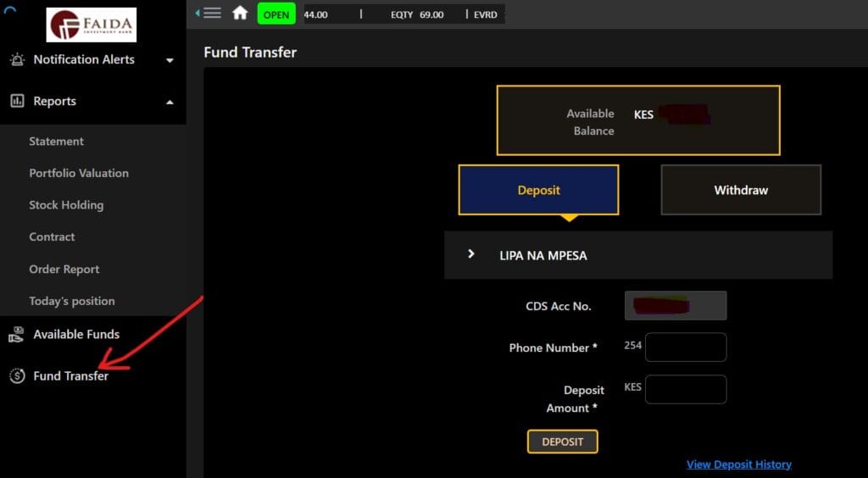The width and height of the screenshot is (868, 478).
Task: Toggle the hamburger sidebar menu icon
Action: coord(212,14)
